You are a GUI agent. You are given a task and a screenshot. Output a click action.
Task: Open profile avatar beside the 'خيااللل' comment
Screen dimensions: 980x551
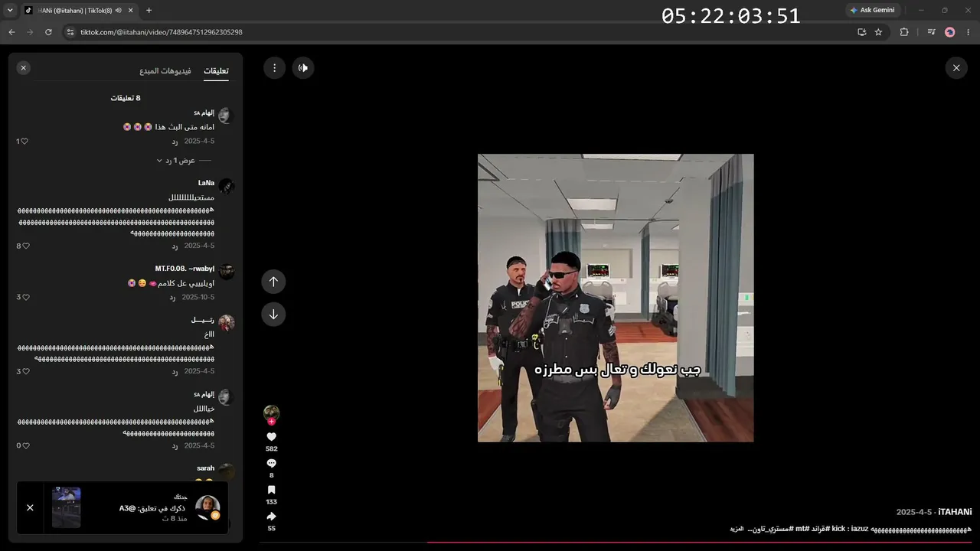(x=225, y=396)
